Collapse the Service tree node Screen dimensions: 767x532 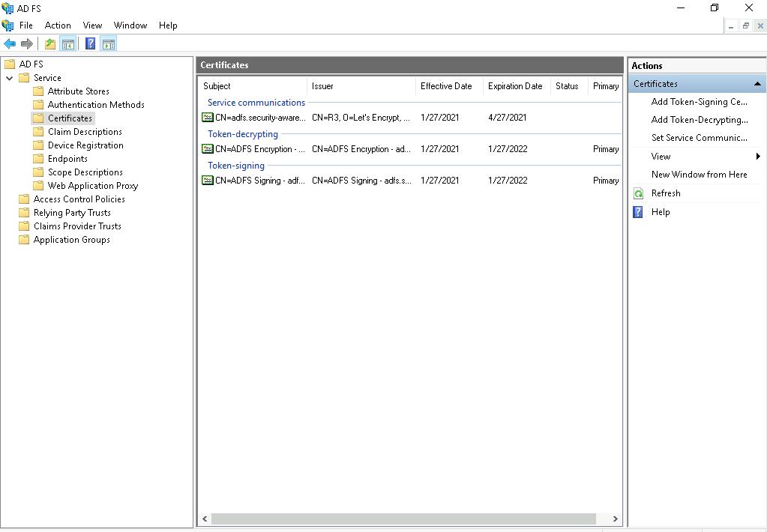[x=10, y=78]
